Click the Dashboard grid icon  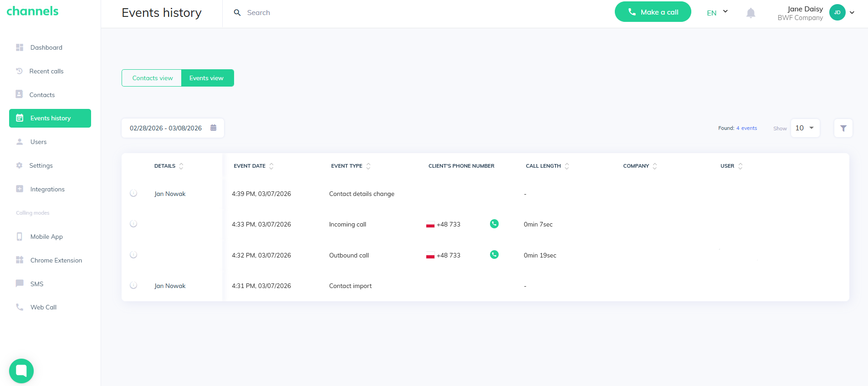pos(20,47)
